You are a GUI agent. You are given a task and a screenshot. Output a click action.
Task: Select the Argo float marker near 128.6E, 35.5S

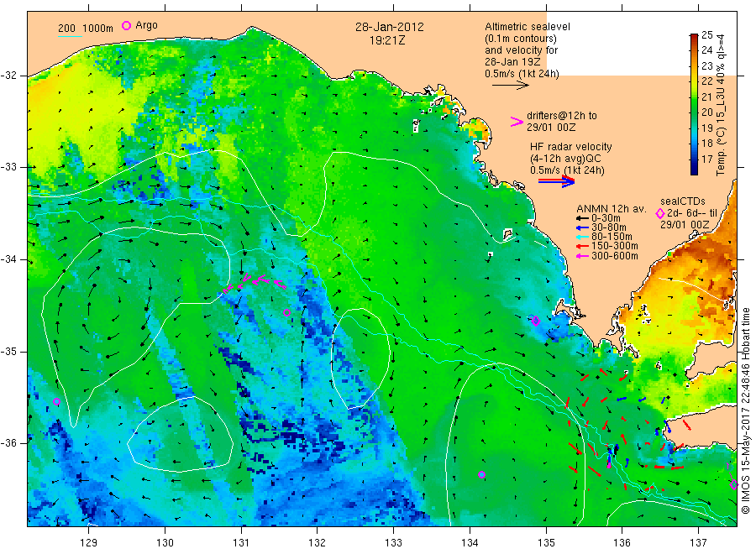[56, 401]
